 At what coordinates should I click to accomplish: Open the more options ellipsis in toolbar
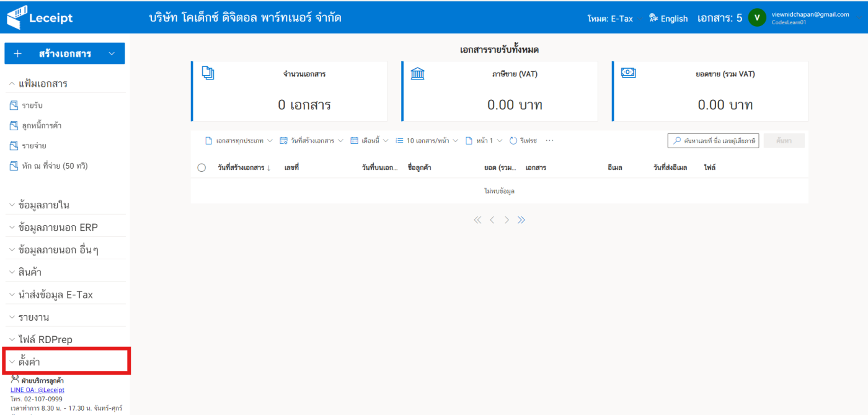click(x=549, y=141)
